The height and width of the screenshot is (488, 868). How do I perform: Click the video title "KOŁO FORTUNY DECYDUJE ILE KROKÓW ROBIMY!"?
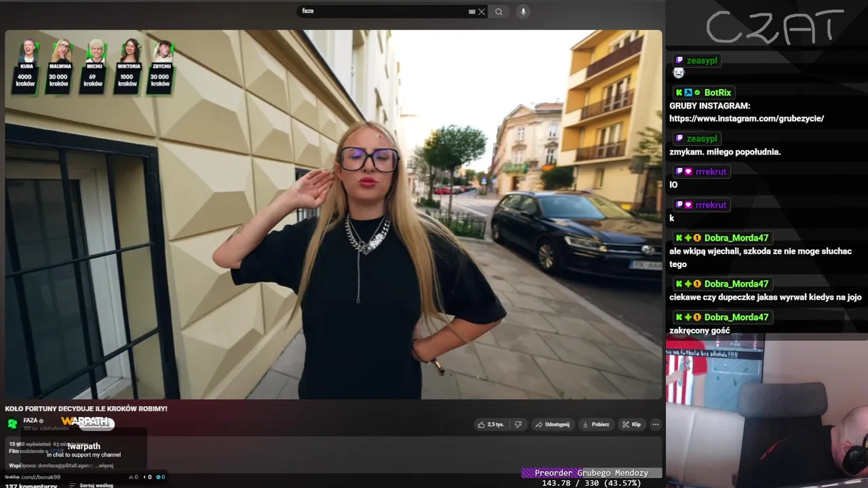click(x=86, y=409)
